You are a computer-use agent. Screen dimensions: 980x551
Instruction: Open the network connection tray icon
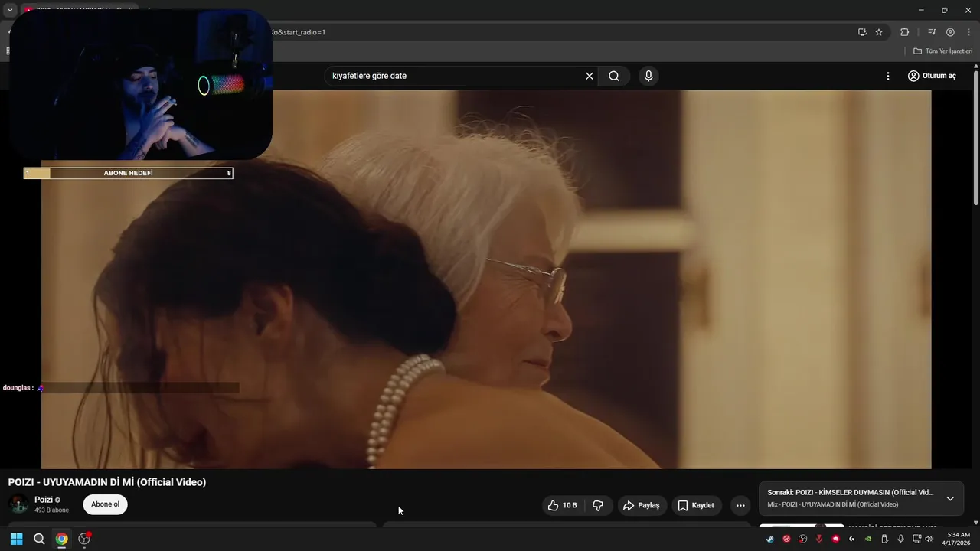click(x=916, y=539)
